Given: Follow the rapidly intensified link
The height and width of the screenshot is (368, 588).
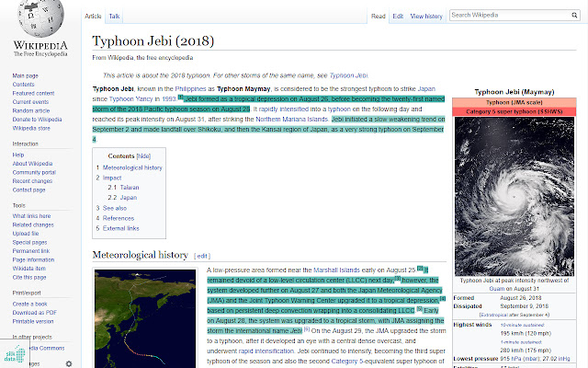Looking at the screenshot, I should tap(284, 109).
